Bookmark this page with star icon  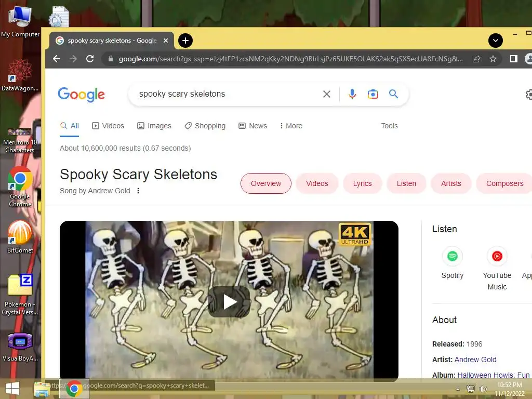pyautogui.click(x=493, y=59)
